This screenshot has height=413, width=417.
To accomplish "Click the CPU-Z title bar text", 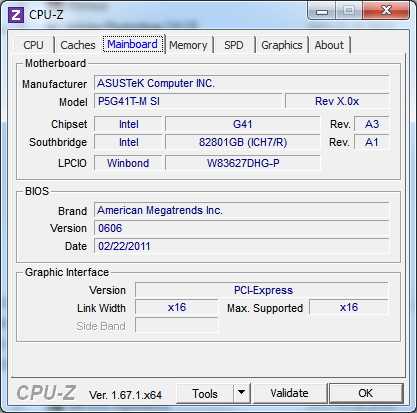I will coord(46,14).
